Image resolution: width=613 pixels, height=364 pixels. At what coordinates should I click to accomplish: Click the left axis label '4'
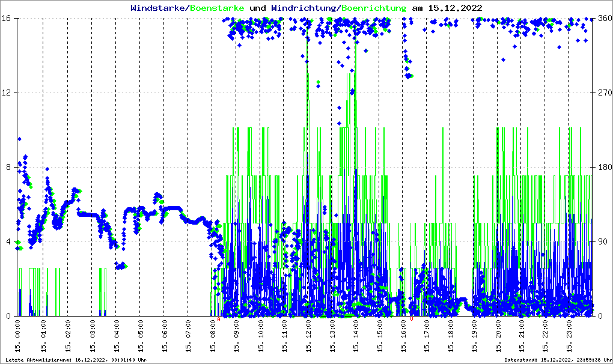tap(8, 241)
